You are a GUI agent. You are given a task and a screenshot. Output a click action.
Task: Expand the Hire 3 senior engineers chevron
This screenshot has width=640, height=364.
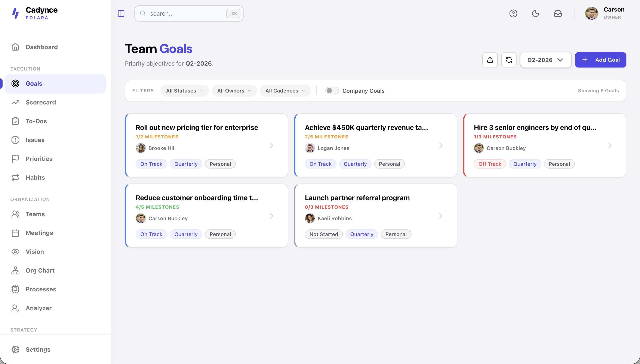click(610, 145)
